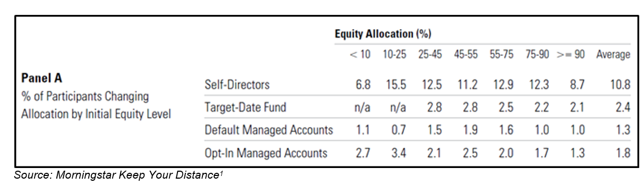Click the Equity Allocation (%) header
Screen dimensions: 644x193
coord(383,34)
